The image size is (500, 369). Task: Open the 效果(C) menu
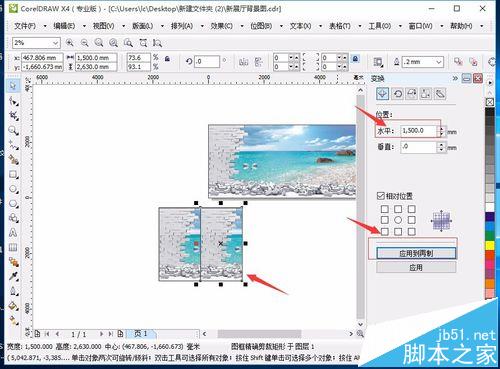coord(221,26)
